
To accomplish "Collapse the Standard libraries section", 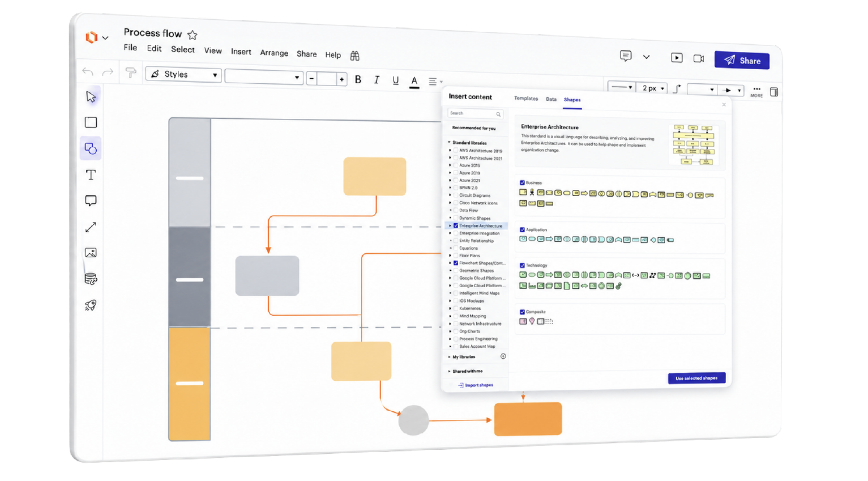I will tap(450, 143).
